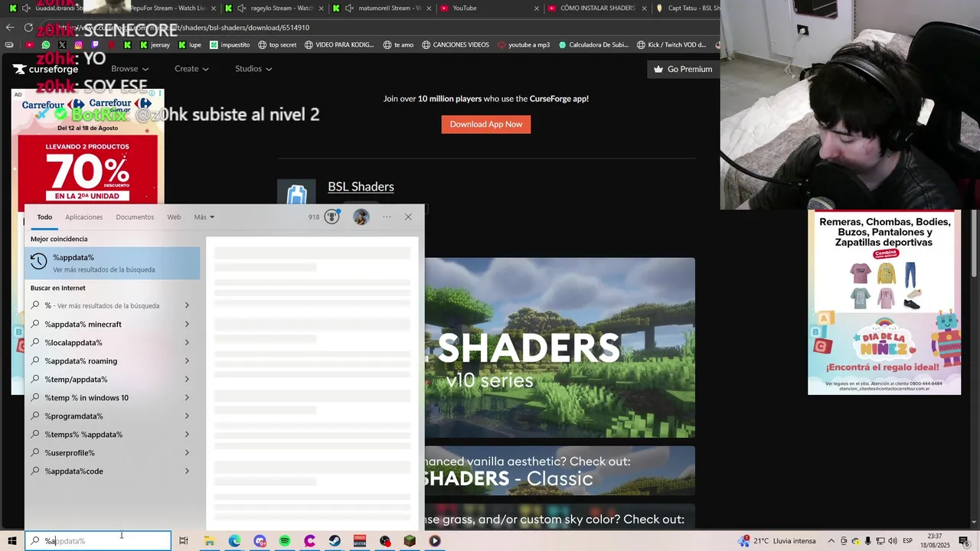Open the Instagram bookmark icon
Image resolution: width=980 pixels, height=551 pixels.
tap(78, 45)
